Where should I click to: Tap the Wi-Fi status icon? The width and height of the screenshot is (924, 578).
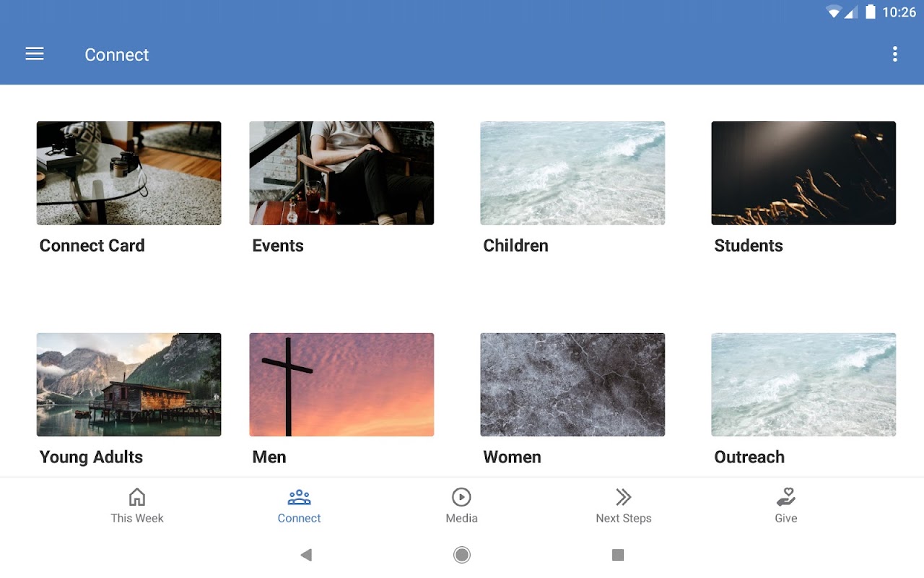tap(834, 12)
